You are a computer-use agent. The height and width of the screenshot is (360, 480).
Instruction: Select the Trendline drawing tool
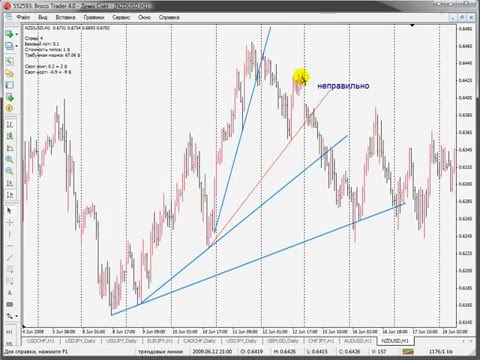[x=10, y=258]
